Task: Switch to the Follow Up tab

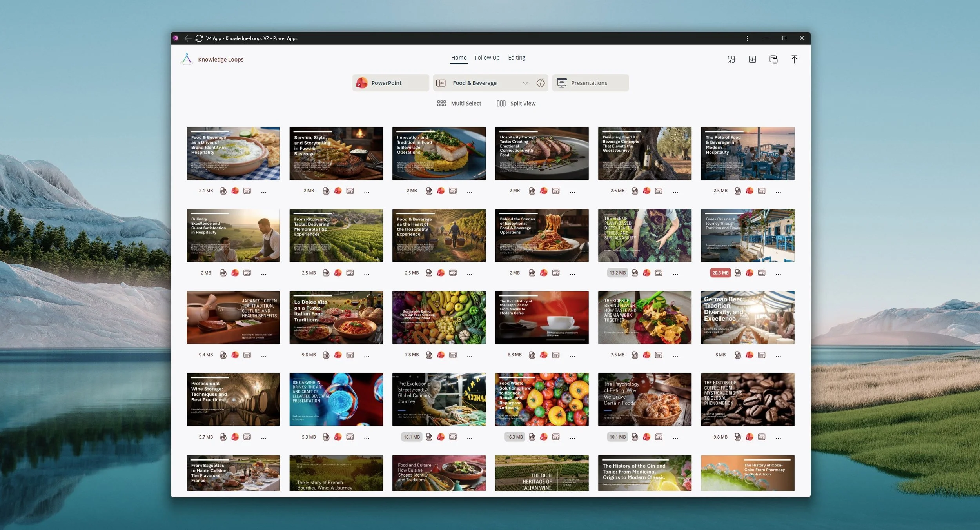Action: tap(487, 58)
